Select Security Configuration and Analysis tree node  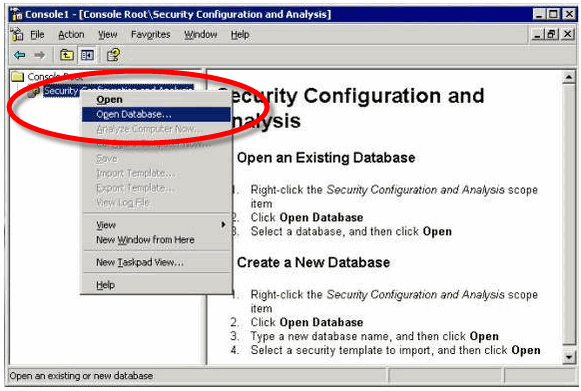(x=118, y=90)
